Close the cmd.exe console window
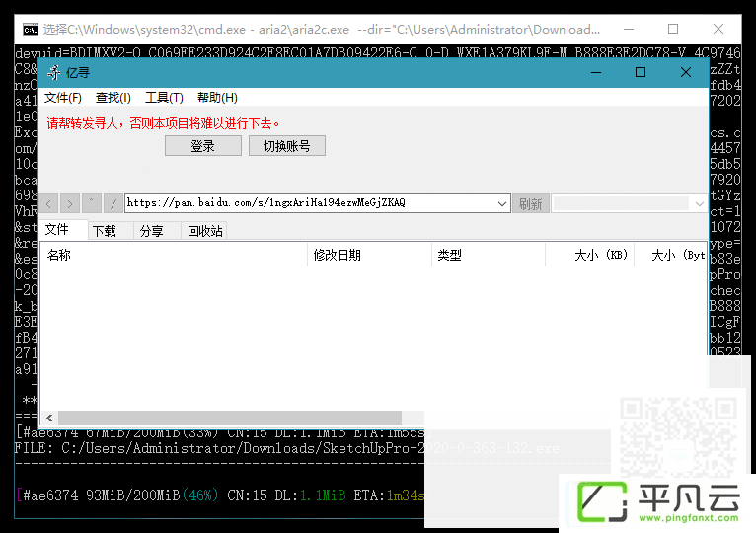This screenshot has width=756, height=533. [x=718, y=29]
